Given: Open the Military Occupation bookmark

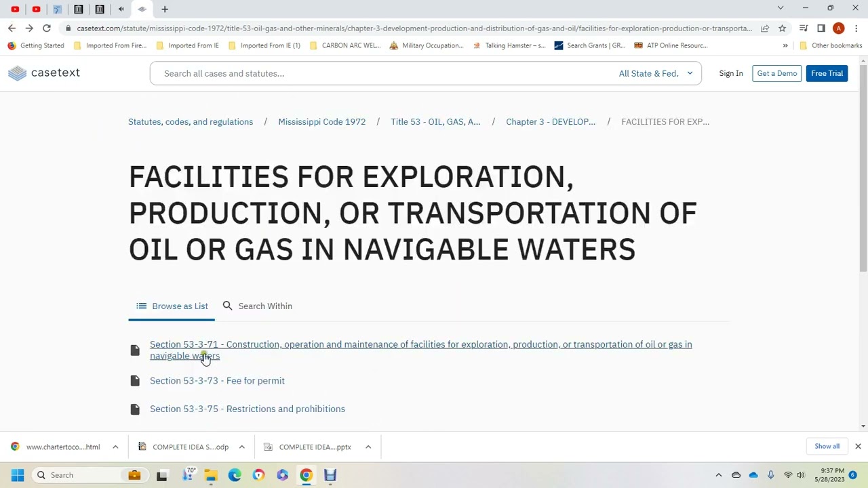Looking at the screenshot, I should point(427,45).
